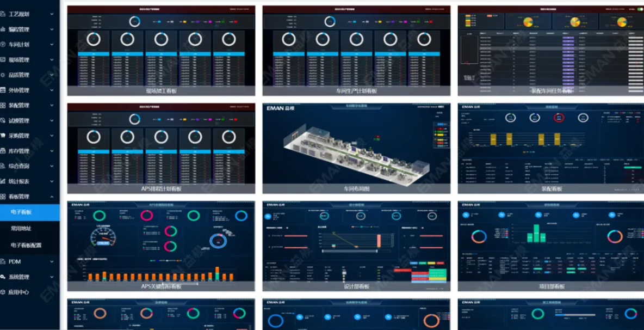Collapse the 看板管理 chevron arrow

(52, 197)
